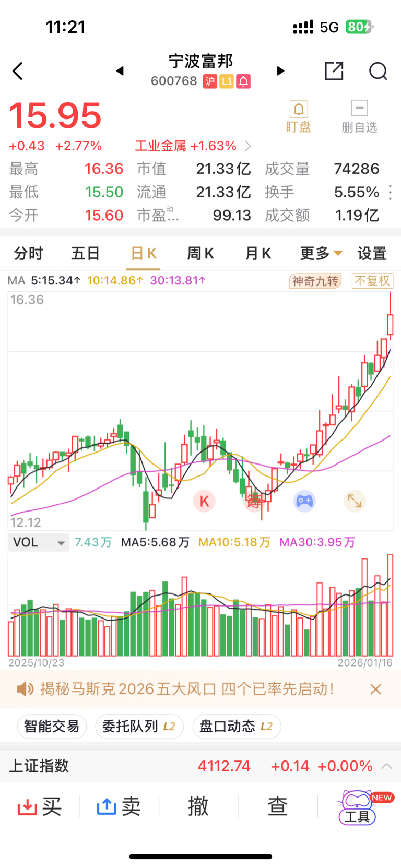Tap the stock name 宁波富邦

pyautogui.click(x=200, y=61)
